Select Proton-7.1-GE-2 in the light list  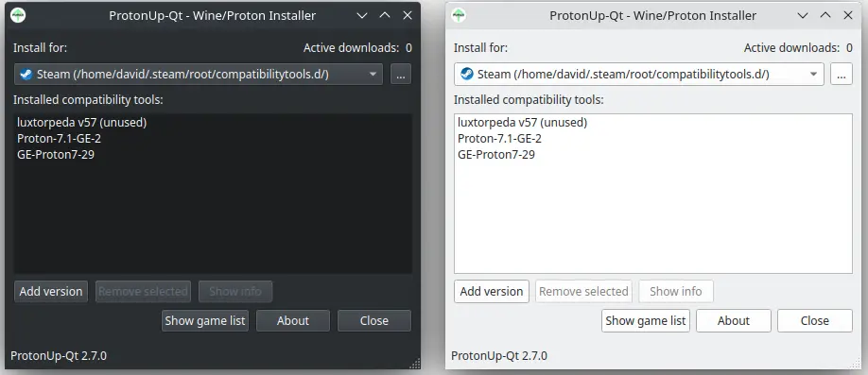(x=499, y=139)
